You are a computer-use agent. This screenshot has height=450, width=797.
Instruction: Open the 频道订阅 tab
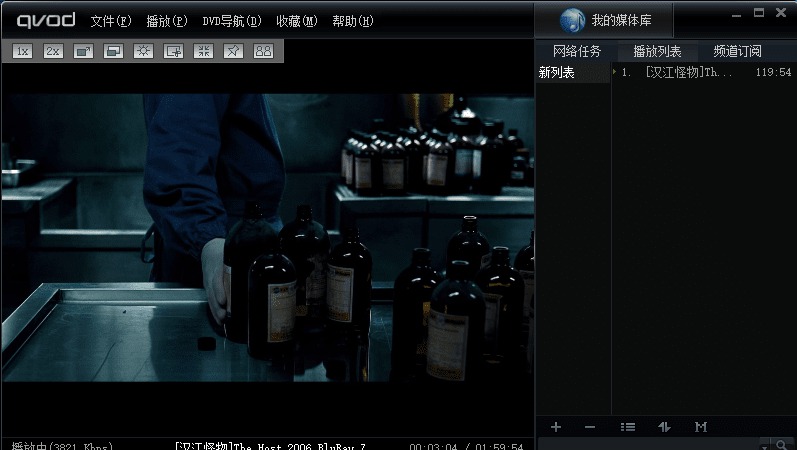737,51
